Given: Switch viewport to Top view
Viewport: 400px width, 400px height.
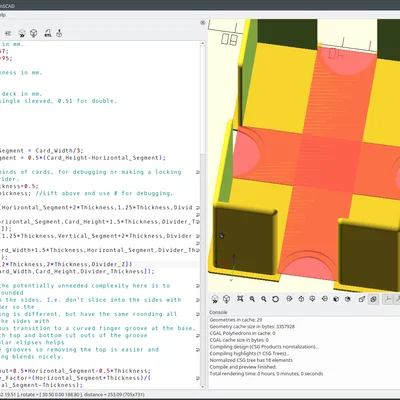Looking at the screenshot, I should 301,299.
